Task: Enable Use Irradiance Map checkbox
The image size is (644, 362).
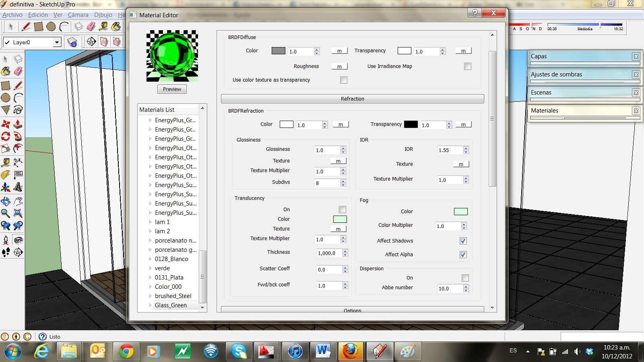Action: coord(467,66)
